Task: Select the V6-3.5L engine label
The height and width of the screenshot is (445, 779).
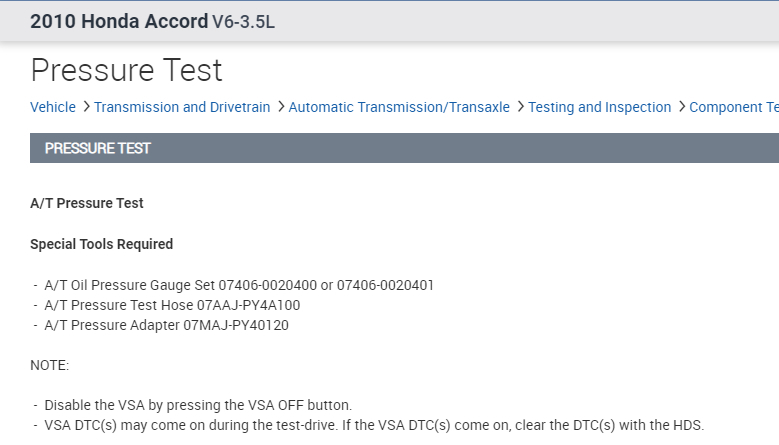Action: pos(244,22)
